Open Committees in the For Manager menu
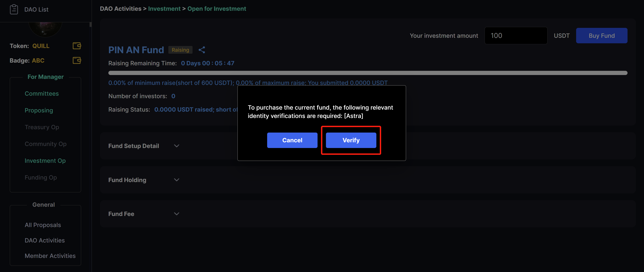644x272 pixels. coord(42,94)
